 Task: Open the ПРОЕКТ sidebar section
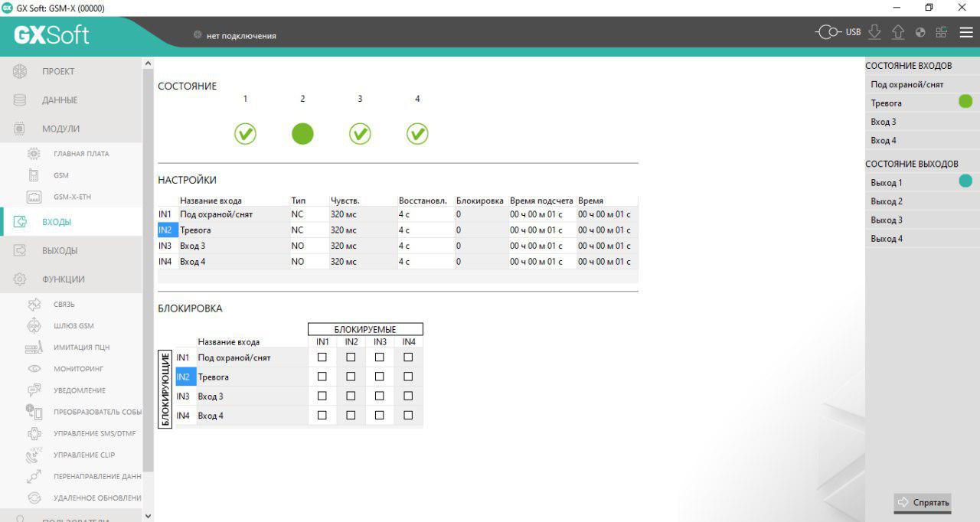[71, 71]
